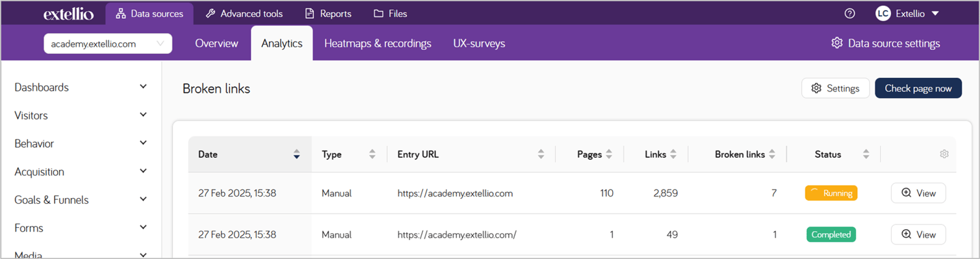Screen dimensions: 980x259
Task: Click the Check page now button
Action: pyautogui.click(x=918, y=88)
